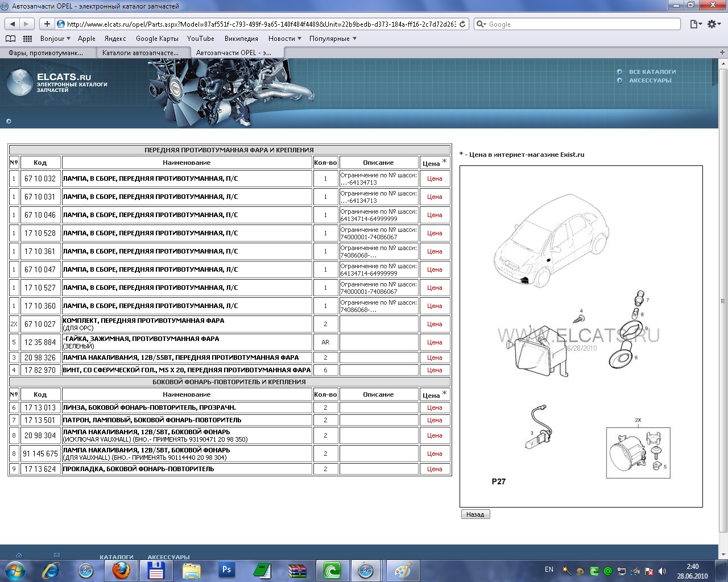Launch Internet Explorer from the taskbar
Image resolution: width=728 pixels, height=582 pixels.
pos(51,570)
